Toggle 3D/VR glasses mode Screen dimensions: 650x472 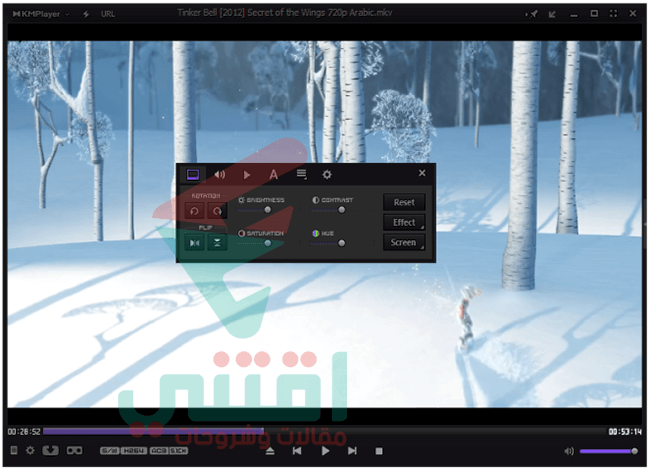(x=75, y=450)
